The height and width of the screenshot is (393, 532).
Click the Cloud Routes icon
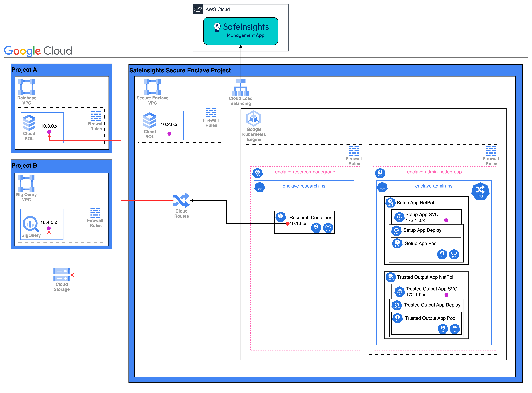[181, 200]
